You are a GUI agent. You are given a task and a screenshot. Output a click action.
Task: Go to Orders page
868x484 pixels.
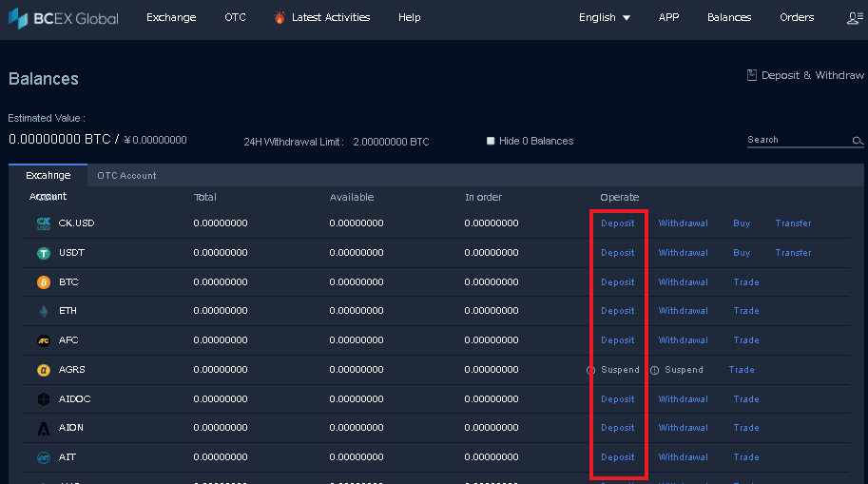point(797,18)
